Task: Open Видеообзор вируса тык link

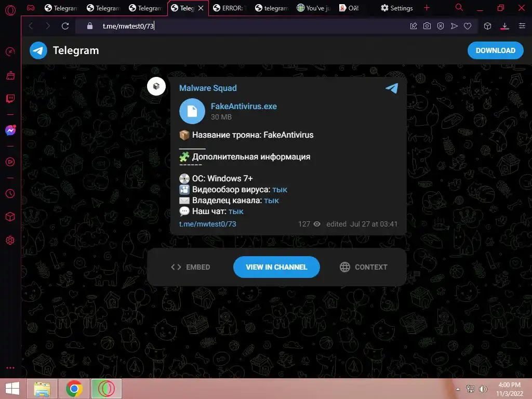Action: [280, 189]
